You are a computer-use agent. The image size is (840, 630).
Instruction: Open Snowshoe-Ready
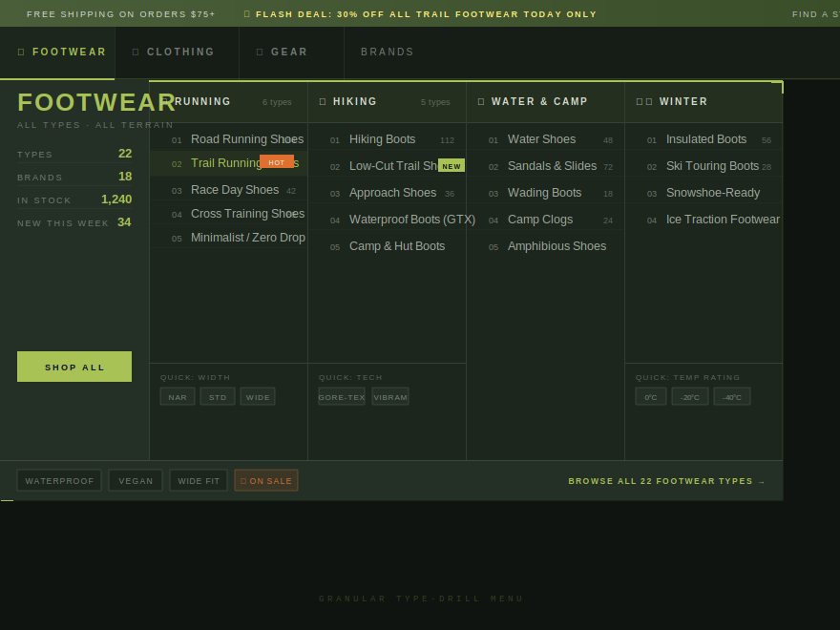703,193
